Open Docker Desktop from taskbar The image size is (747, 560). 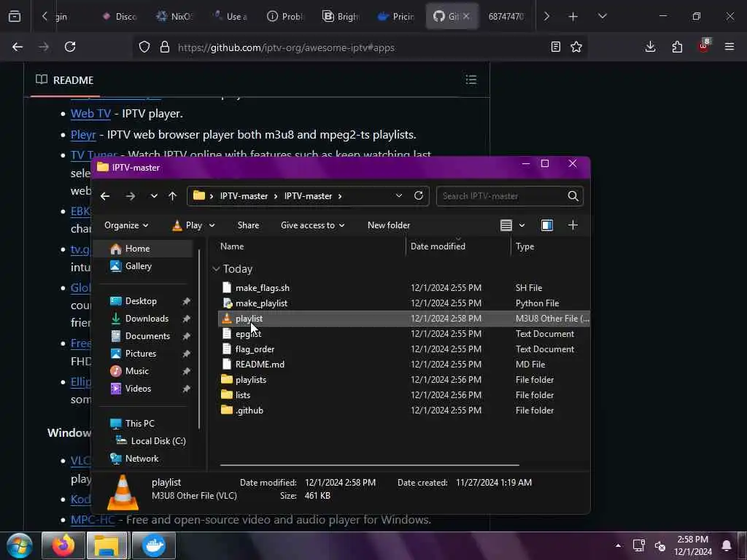153,545
